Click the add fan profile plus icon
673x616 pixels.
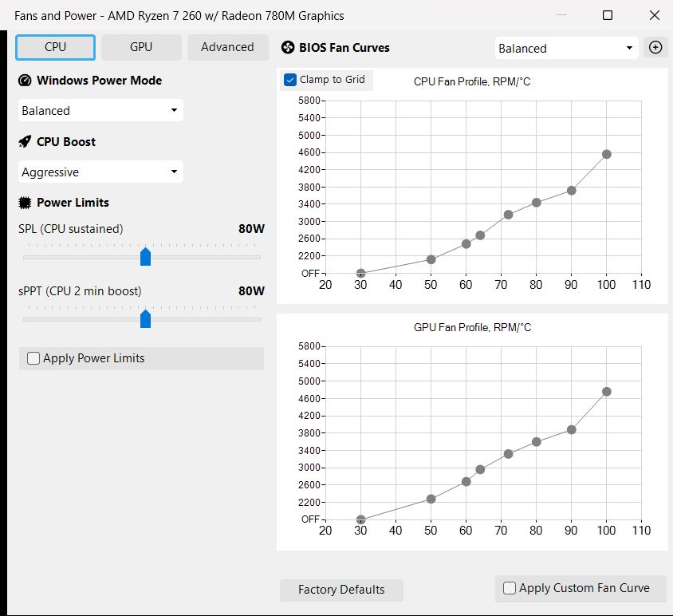point(655,47)
